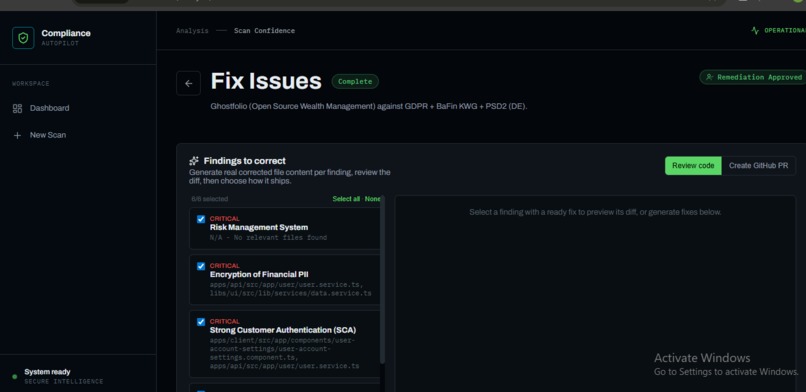Click the '6/6 selected' counter text

point(209,199)
